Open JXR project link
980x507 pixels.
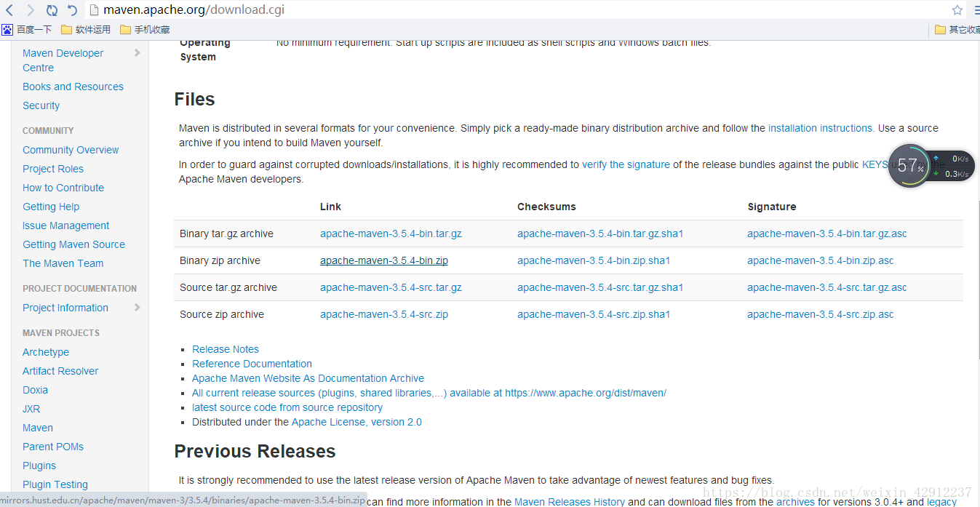pyautogui.click(x=31, y=409)
